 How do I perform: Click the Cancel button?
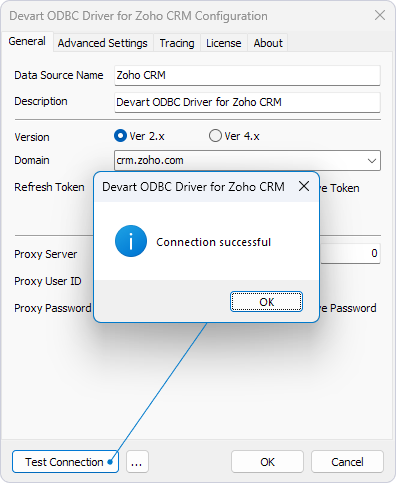pos(347,462)
